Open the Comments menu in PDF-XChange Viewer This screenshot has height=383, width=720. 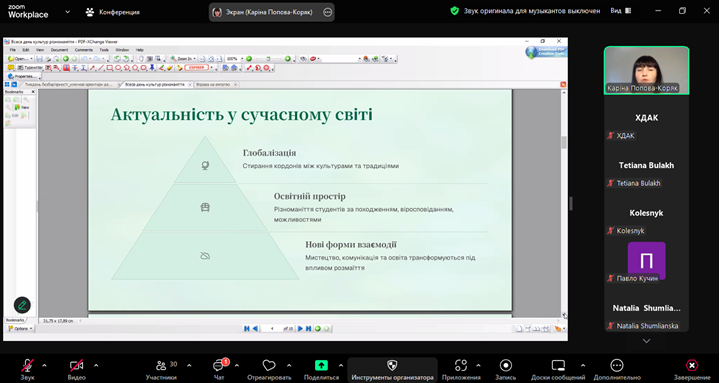tap(84, 50)
